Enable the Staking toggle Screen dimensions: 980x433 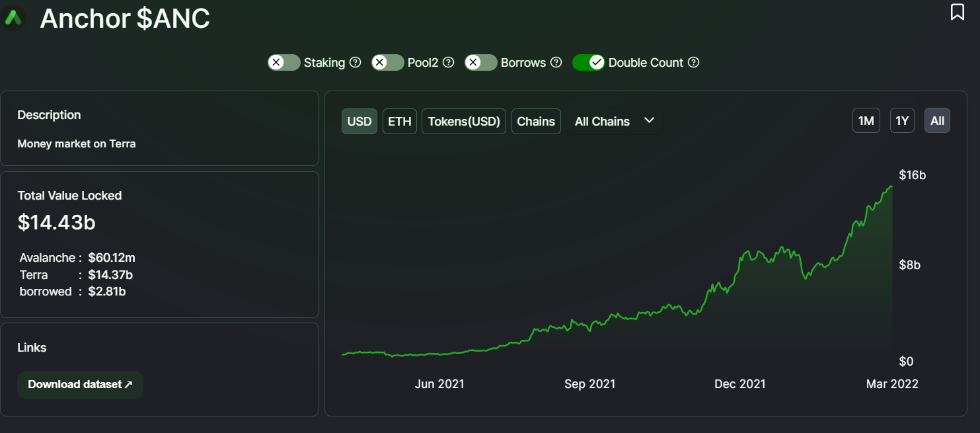(x=283, y=62)
